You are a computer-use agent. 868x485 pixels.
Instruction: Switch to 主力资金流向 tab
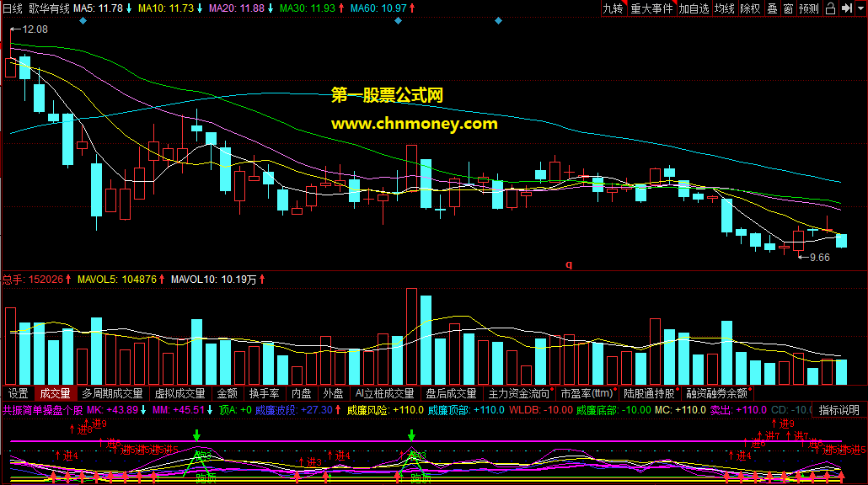[519, 393]
